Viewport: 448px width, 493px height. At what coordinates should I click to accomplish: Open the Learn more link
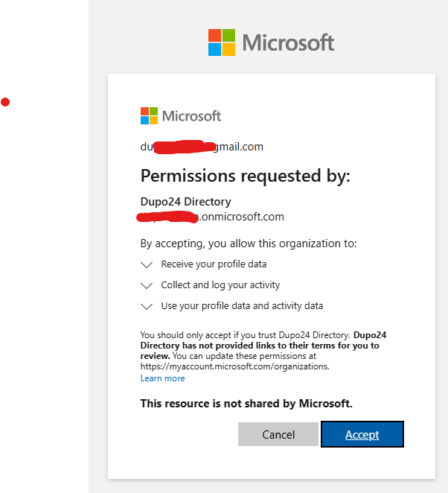point(162,378)
